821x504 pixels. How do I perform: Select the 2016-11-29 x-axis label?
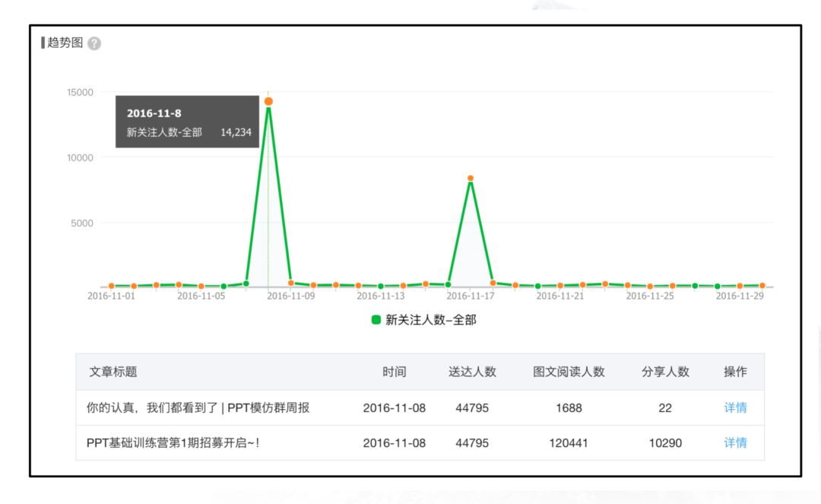coord(740,296)
